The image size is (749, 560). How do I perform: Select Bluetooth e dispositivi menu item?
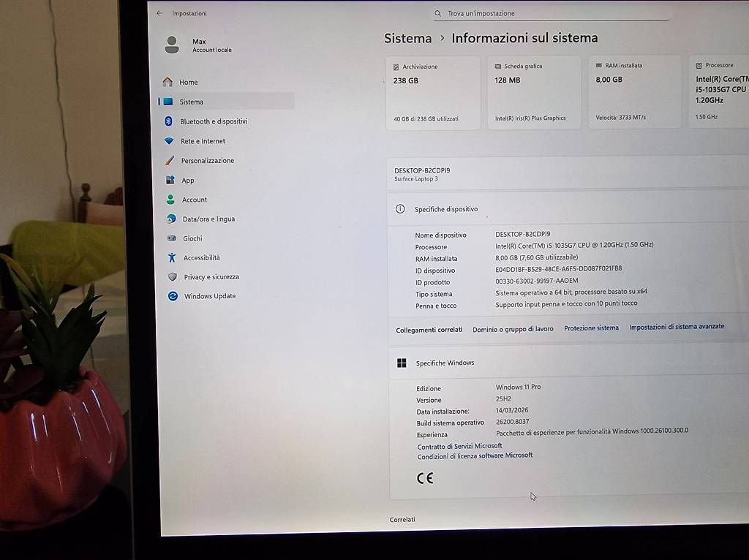click(x=227, y=121)
